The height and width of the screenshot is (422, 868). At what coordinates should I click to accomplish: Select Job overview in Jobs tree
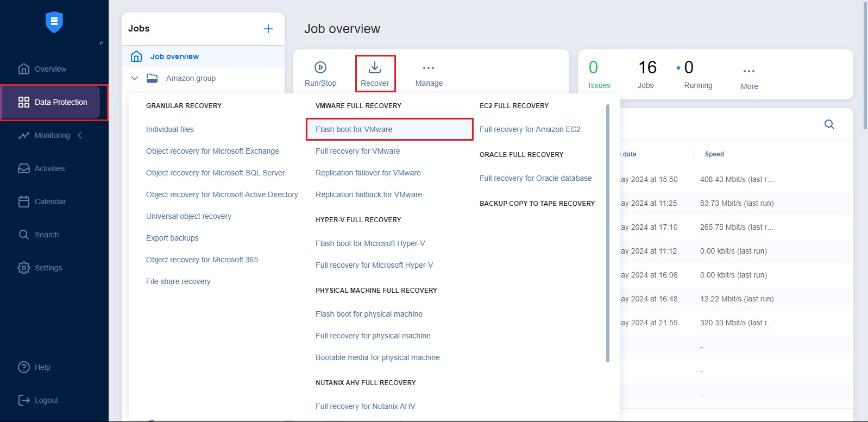tap(174, 56)
